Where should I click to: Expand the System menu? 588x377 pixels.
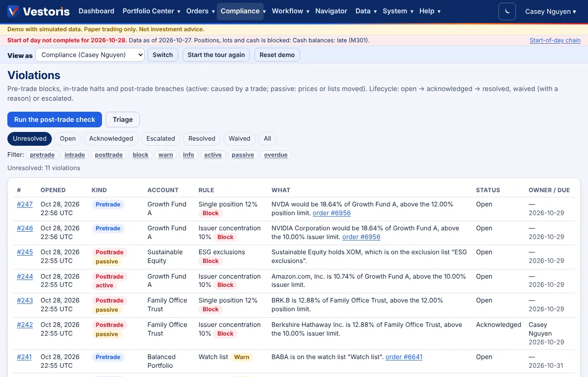(398, 11)
